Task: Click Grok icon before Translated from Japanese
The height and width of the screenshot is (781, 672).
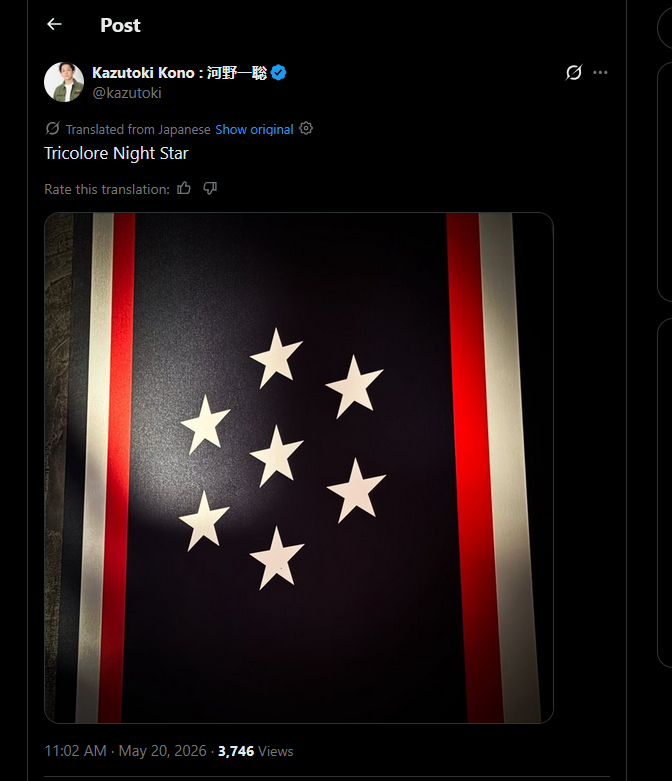Action: (x=52, y=129)
